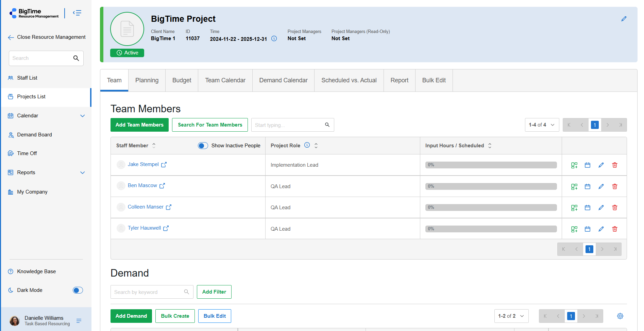Open the 1-4 of 4 page size dropdown
This screenshot has width=644, height=331.
point(542,125)
